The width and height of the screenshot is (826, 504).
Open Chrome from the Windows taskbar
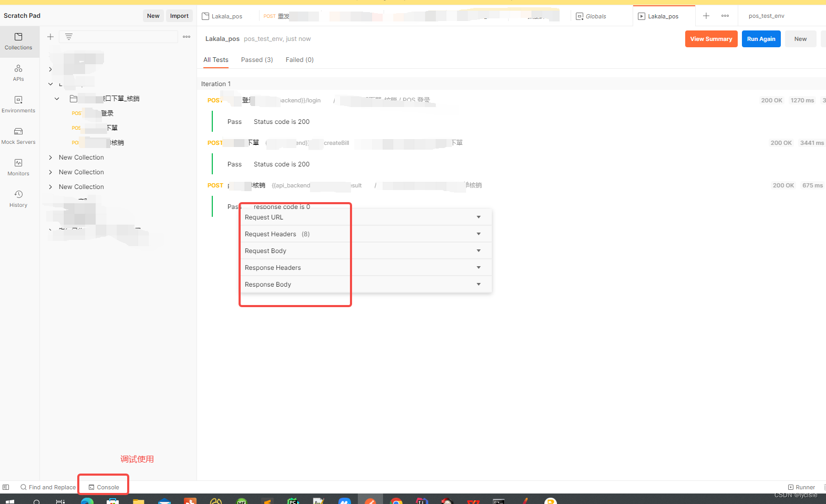coord(396,501)
